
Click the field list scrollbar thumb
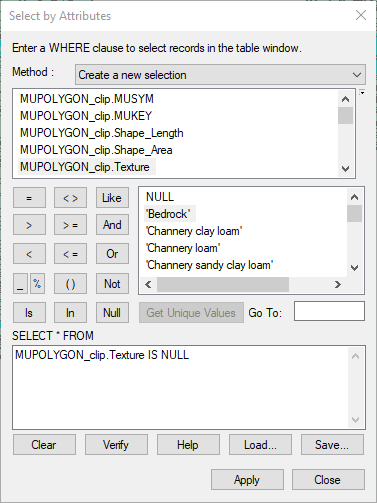(x=345, y=116)
